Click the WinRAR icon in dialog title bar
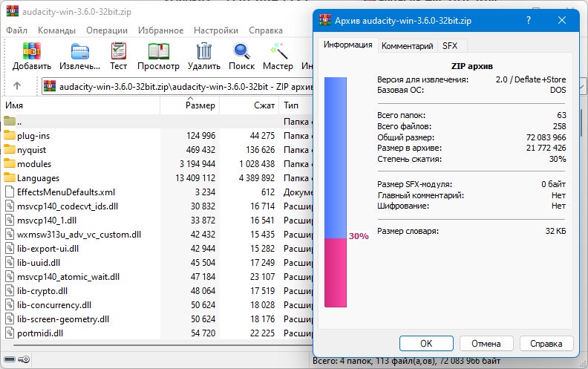Image resolution: width=588 pixels, height=369 pixels. 324,20
